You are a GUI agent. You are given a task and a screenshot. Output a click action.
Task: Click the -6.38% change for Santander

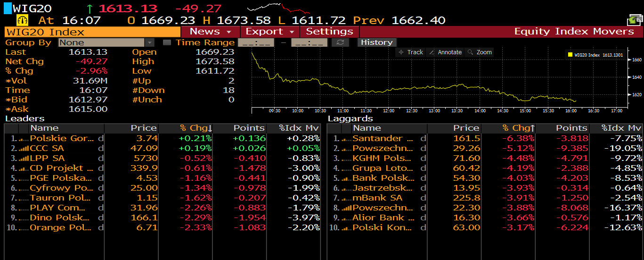point(518,139)
